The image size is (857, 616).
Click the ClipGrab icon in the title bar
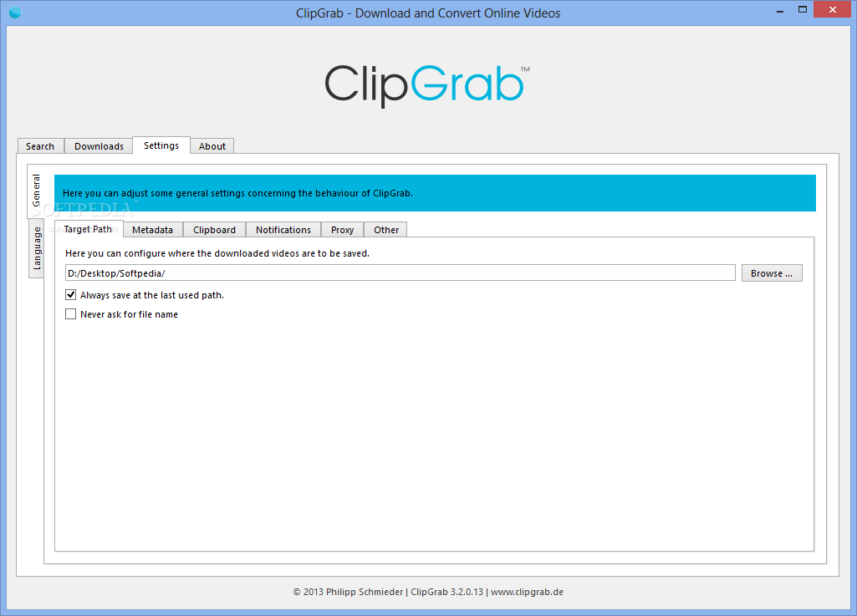tap(15, 12)
